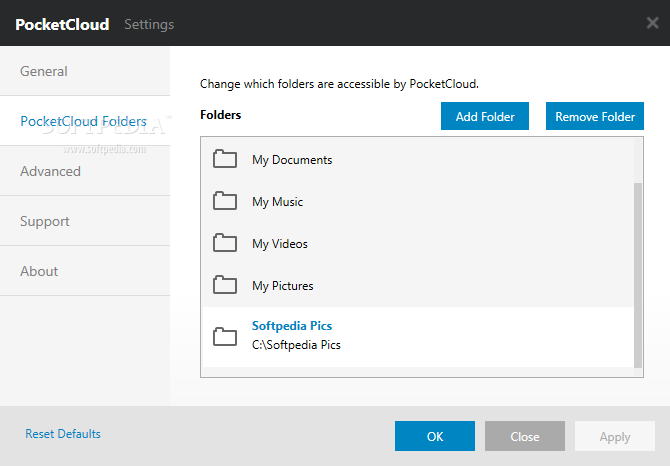Confirm settings with the OK button
Viewport: 670px width, 466px height.
[x=435, y=436]
